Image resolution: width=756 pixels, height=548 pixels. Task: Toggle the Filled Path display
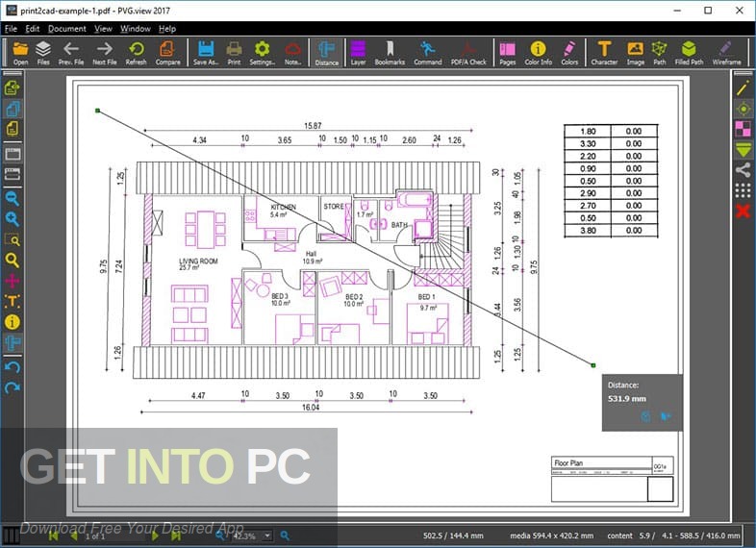689,52
